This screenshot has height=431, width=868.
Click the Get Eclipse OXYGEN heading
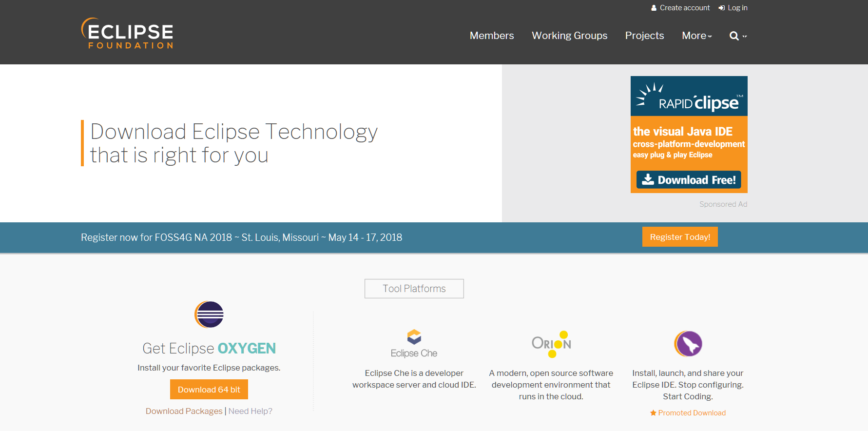[209, 348]
